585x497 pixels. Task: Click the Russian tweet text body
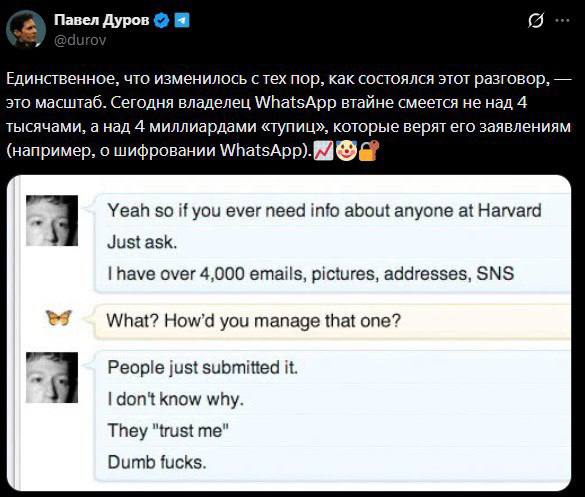click(x=289, y=115)
